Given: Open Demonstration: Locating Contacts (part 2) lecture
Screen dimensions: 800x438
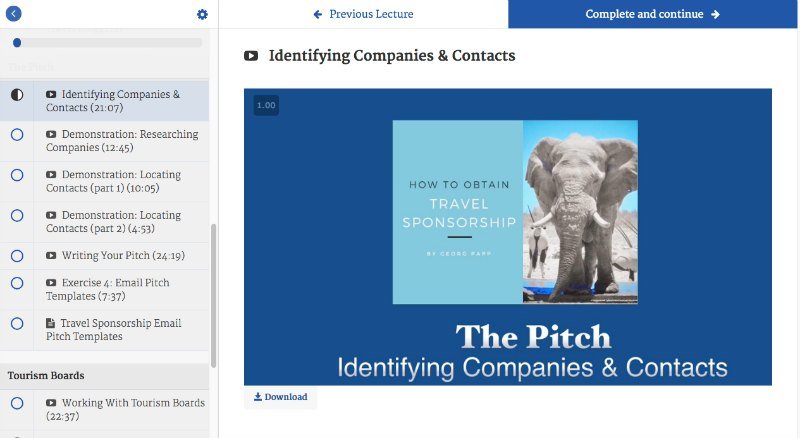Looking at the screenshot, I should click(120, 222).
